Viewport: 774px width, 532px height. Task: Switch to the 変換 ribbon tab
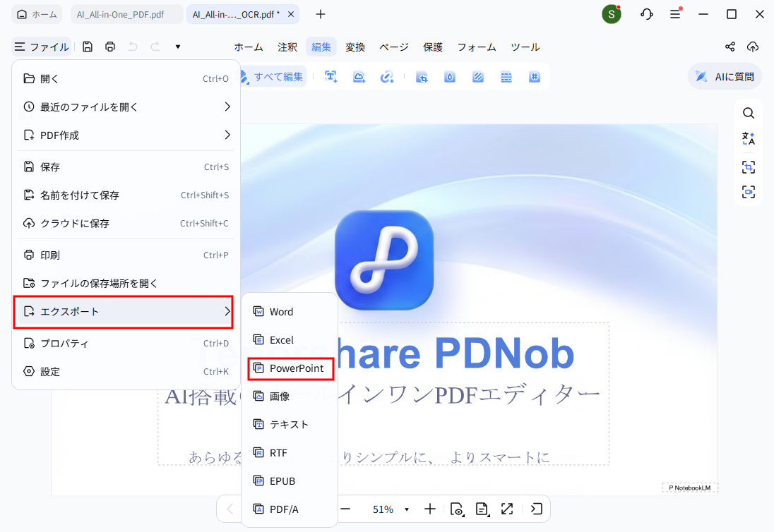(355, 47)
